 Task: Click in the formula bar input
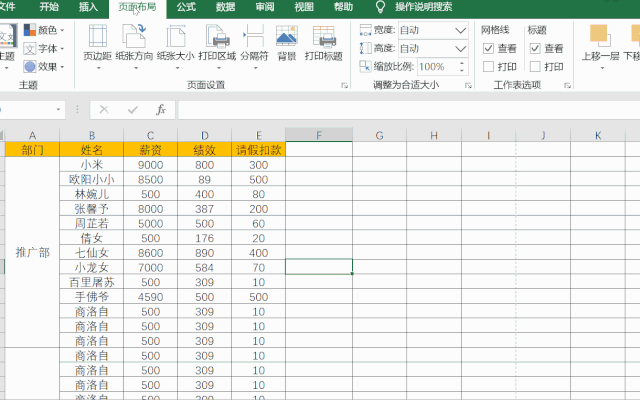408,109
